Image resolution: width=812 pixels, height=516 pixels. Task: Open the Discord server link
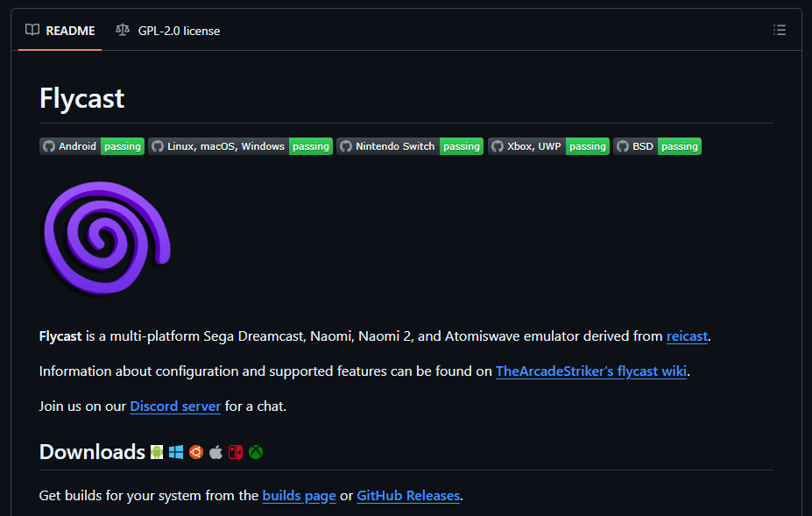(175, 406)
